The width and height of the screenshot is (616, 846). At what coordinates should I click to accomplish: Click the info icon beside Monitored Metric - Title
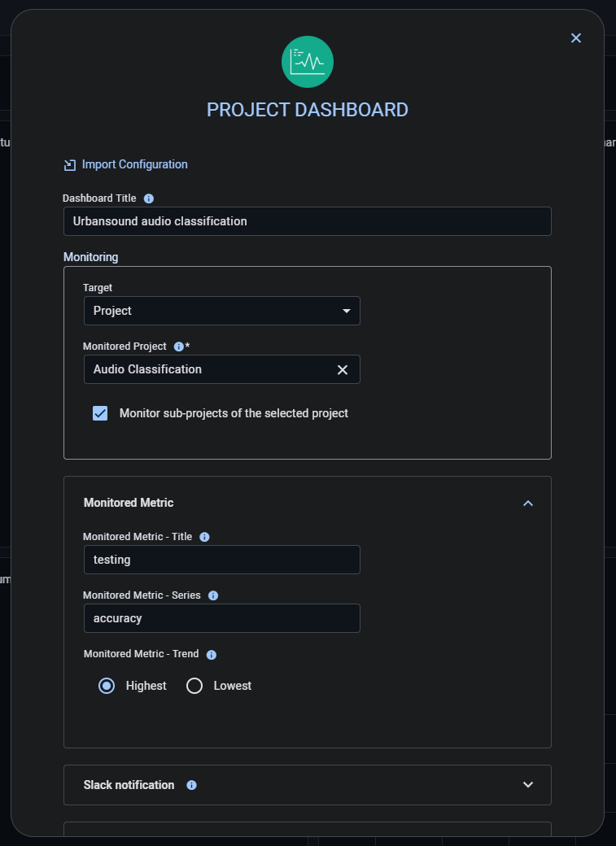tap(204, 537)
